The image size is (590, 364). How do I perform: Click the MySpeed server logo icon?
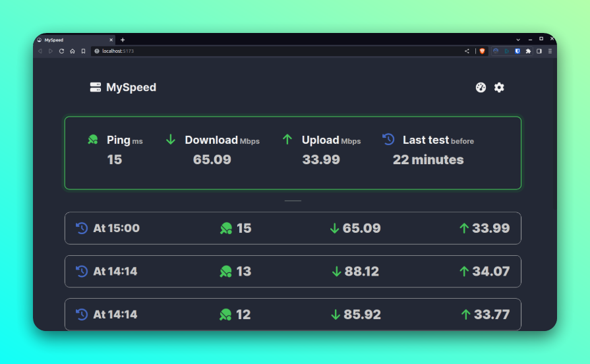[96, 87]
